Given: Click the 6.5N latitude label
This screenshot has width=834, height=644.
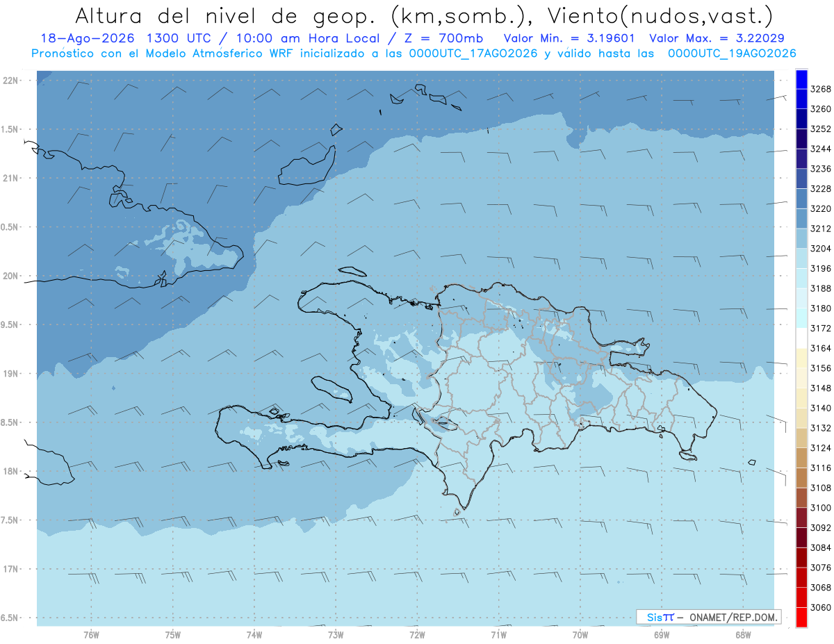Looking at the screenshot, I should click(10, 618).
